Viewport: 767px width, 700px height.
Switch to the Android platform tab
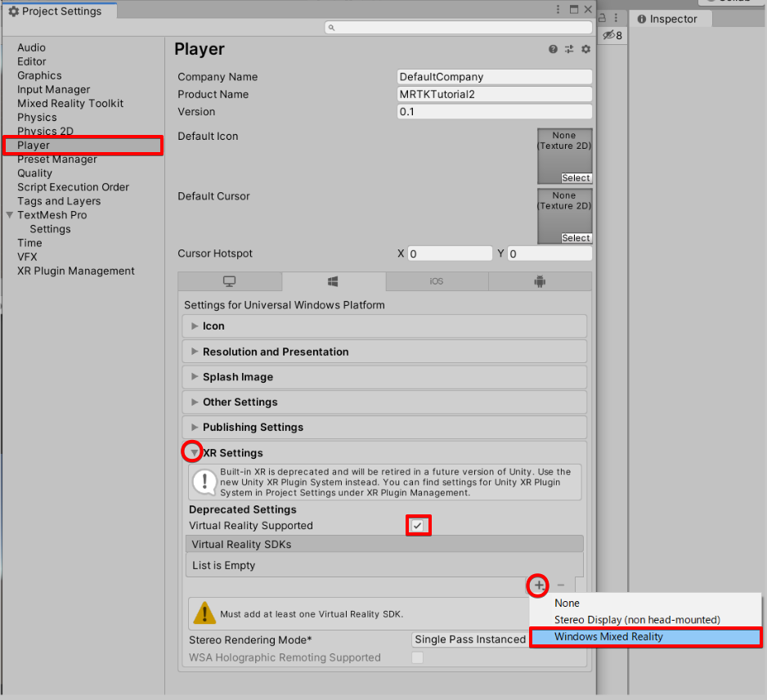click(x=540, y=281)
